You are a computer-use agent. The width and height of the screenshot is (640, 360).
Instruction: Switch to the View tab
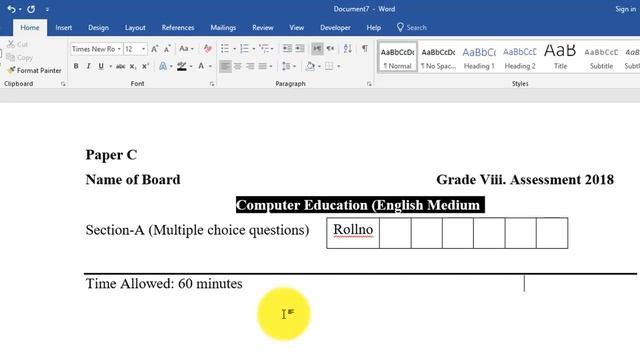[x=297, y=28]
